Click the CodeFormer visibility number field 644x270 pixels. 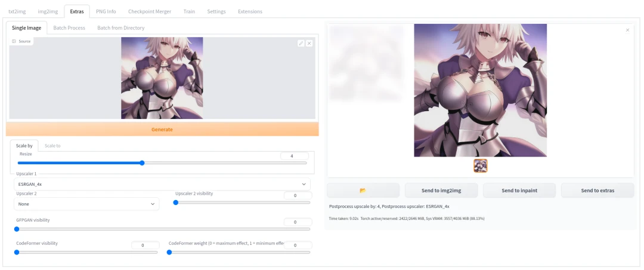(145, 246)
